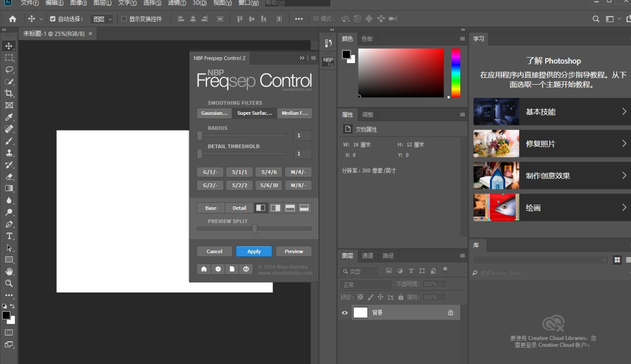Select the Zoom tool

coord(9,283)
